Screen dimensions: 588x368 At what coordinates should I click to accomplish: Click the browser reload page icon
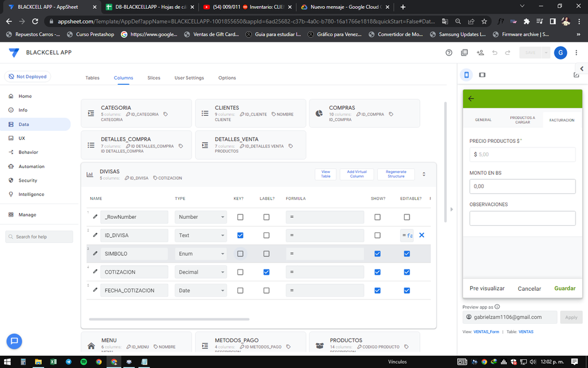click(x=35, y=21)
